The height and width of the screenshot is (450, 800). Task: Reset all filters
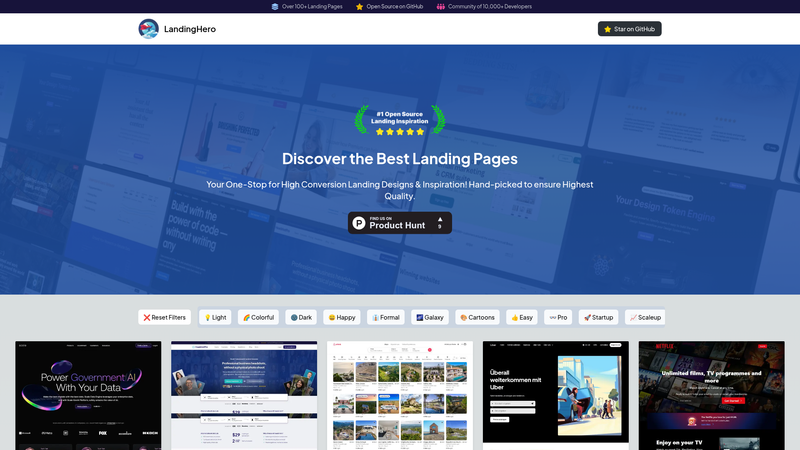tap(164, 317)
